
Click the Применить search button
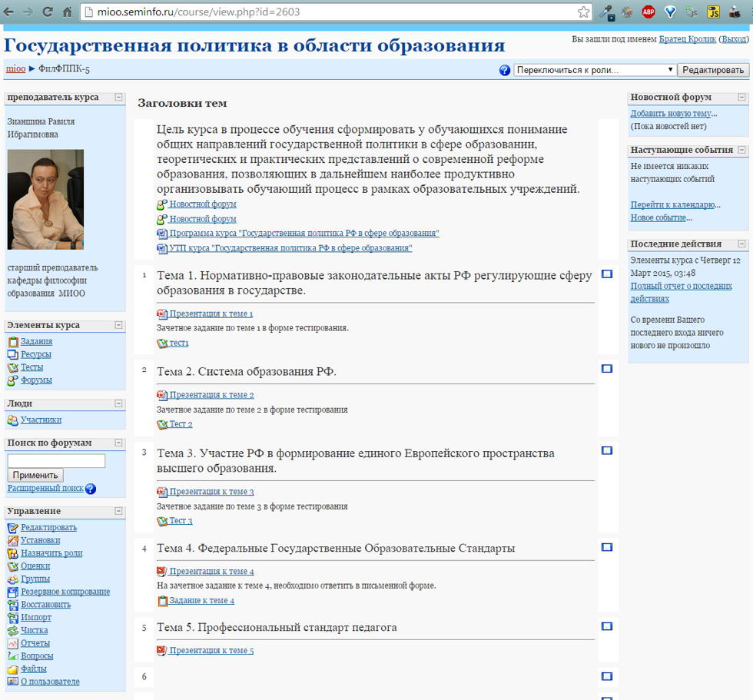tap(35, 476)
